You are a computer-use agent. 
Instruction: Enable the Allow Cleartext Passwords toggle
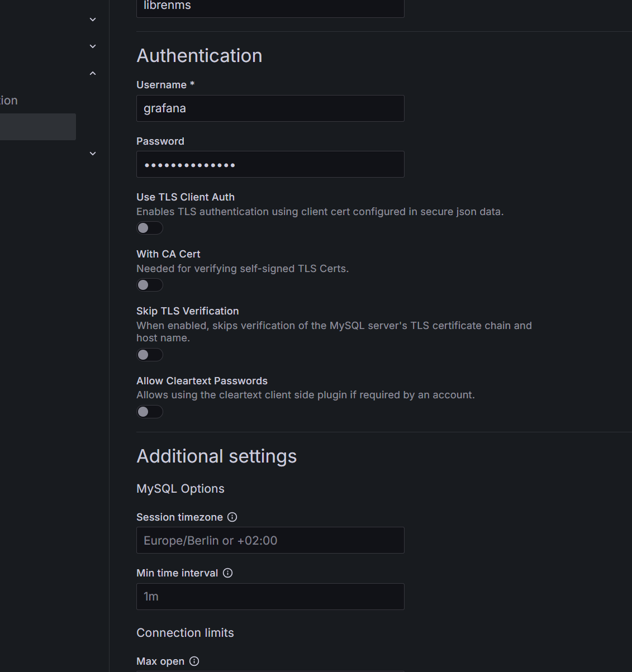150,412
